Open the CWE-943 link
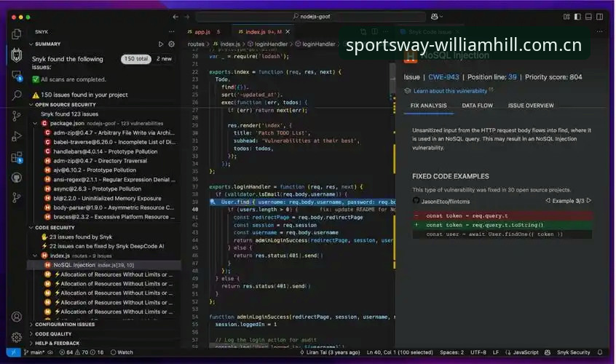The width and height of the screenshot is (616, 364). coord(443,77)
